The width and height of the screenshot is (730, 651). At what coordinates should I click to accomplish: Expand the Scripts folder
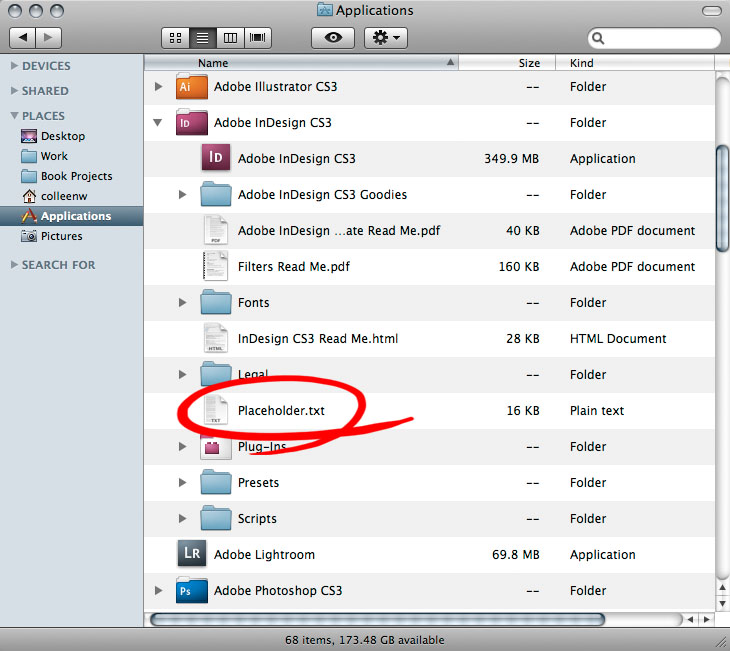click(182, 518)
